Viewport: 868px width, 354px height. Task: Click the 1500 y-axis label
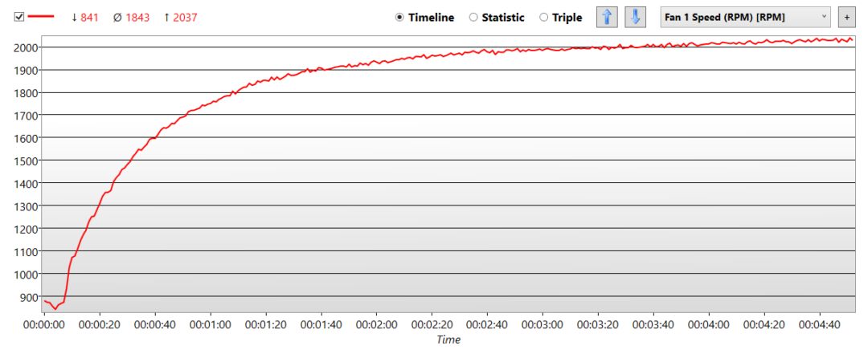coord(24,161)
